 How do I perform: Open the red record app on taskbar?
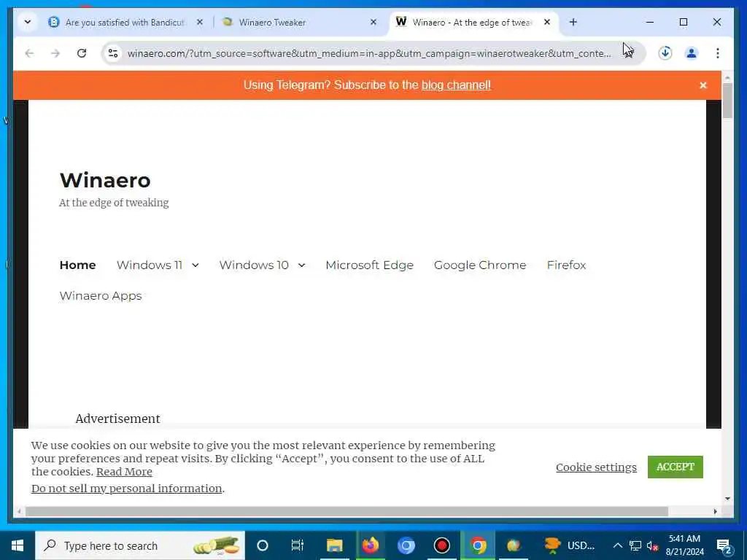[441, 545]
